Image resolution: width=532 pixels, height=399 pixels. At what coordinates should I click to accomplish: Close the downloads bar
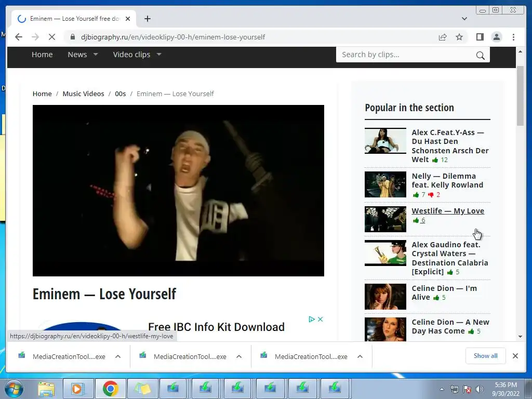click(515, 356)
